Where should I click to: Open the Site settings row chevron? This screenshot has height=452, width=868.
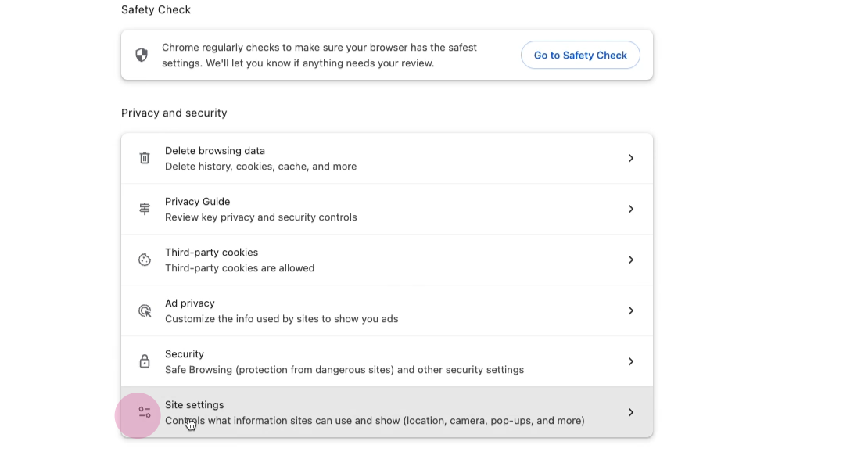click(x=630, y=412)
